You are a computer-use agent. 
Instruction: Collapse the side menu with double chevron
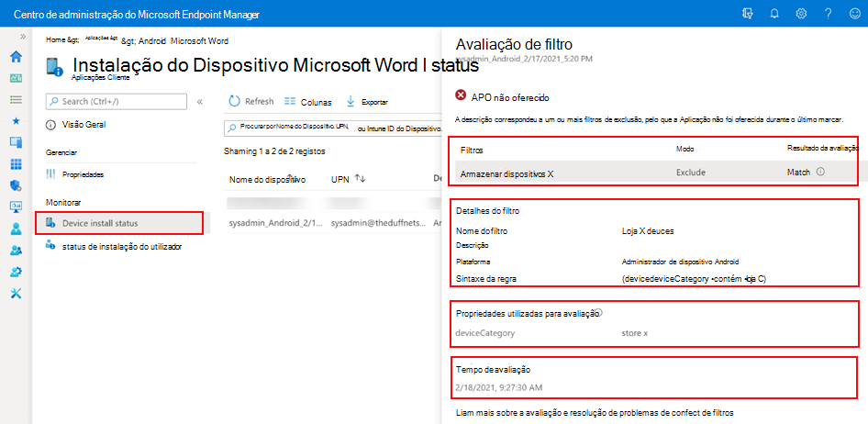click(x=200, y=102)
